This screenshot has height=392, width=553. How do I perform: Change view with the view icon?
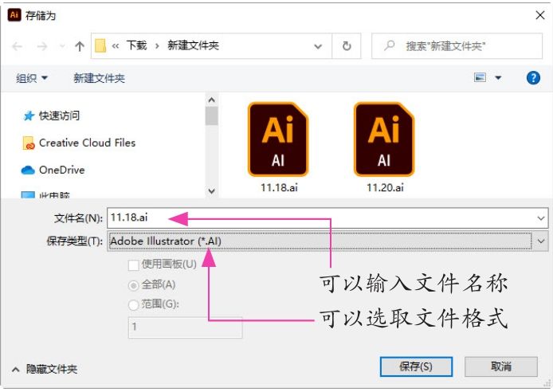pyautogui.click(x=480, y=77)
